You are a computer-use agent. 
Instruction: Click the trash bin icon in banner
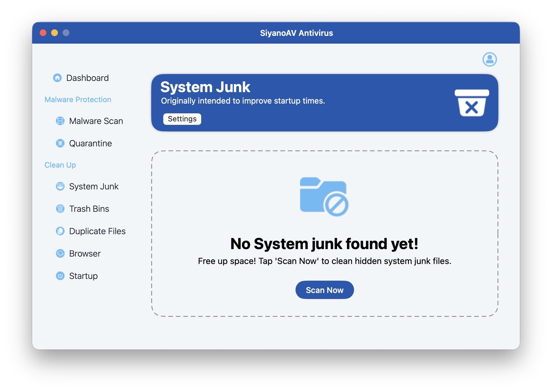471,103
